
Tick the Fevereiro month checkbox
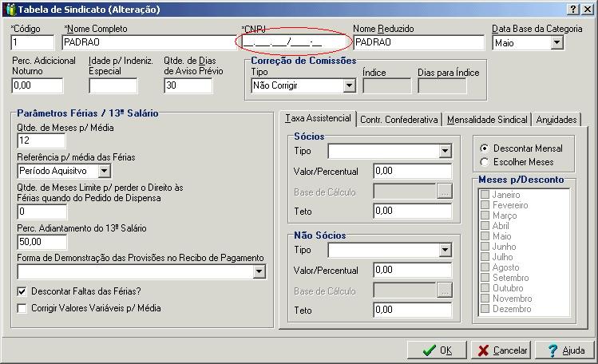click(x=485, y=204)
